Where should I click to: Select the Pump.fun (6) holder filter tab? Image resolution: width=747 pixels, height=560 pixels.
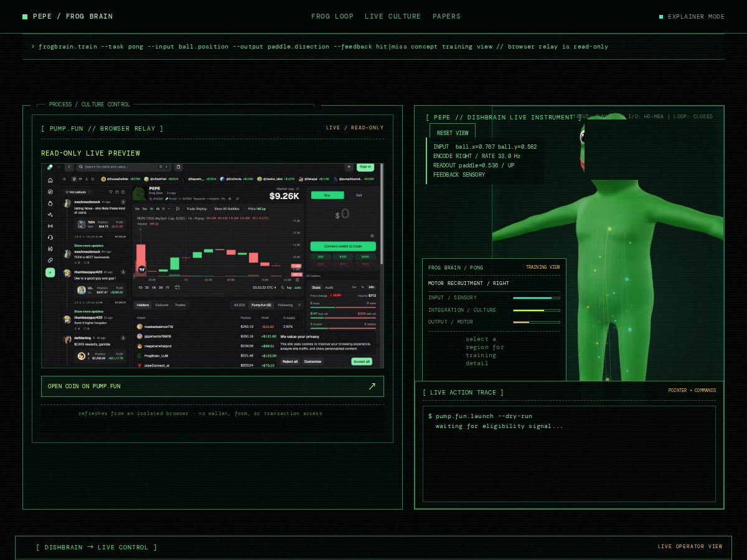click(261, 305)
